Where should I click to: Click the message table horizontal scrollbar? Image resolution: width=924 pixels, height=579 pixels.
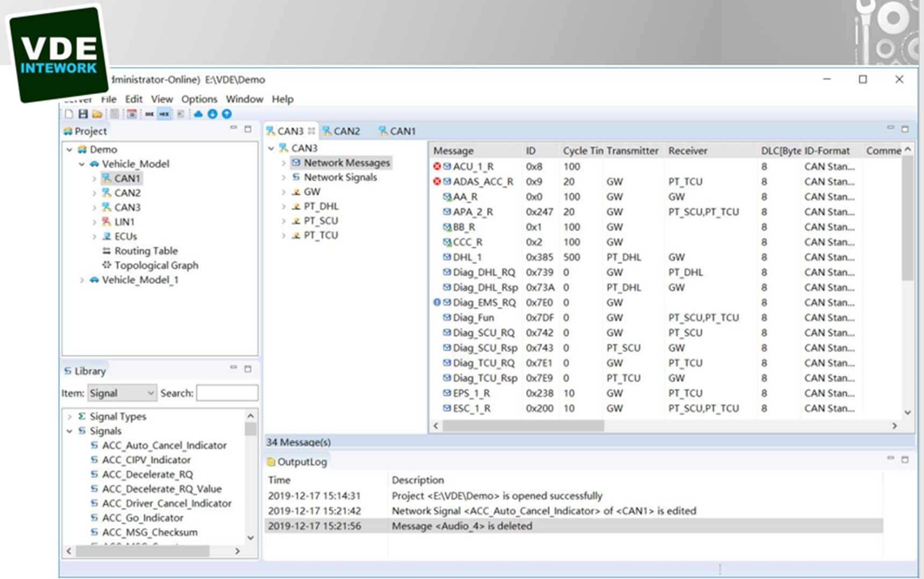(523, 426)
